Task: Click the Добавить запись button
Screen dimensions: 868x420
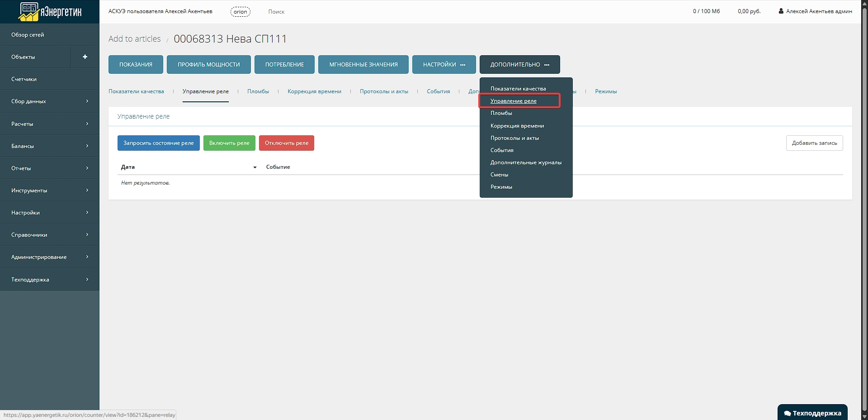Action: tap(814, 143)
